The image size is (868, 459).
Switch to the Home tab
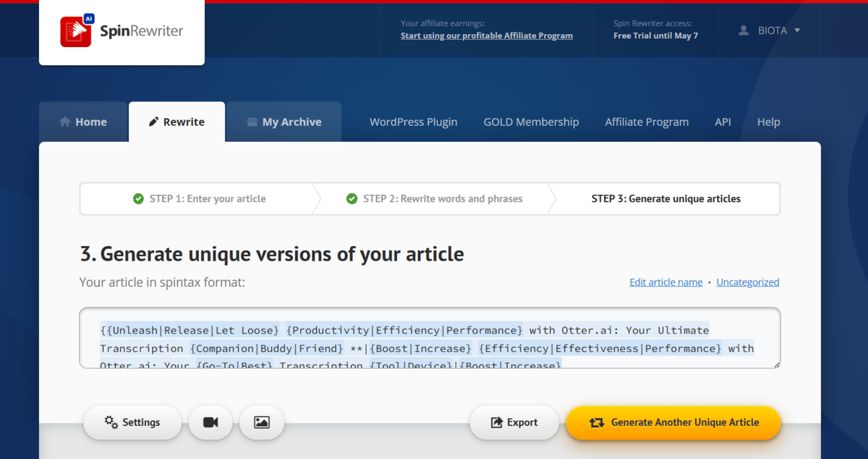(x=83, y=122)
